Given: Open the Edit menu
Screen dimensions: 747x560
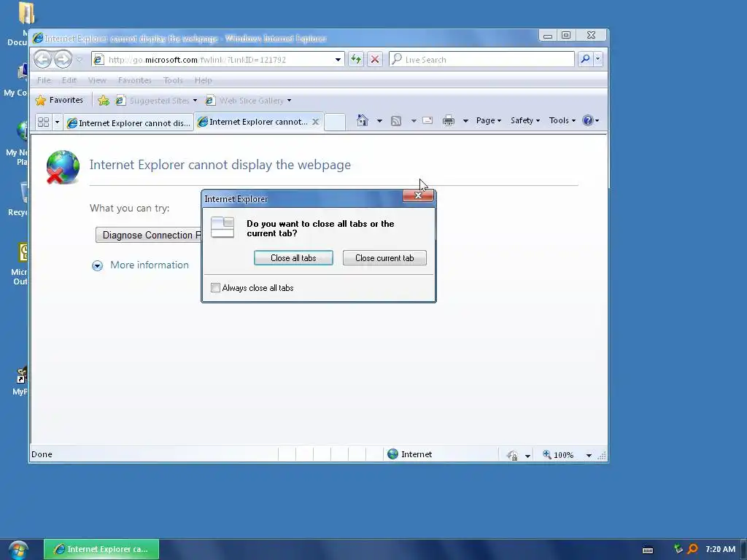Looking at the screenshot, I should pyautogui.click(x=69, y=80).
